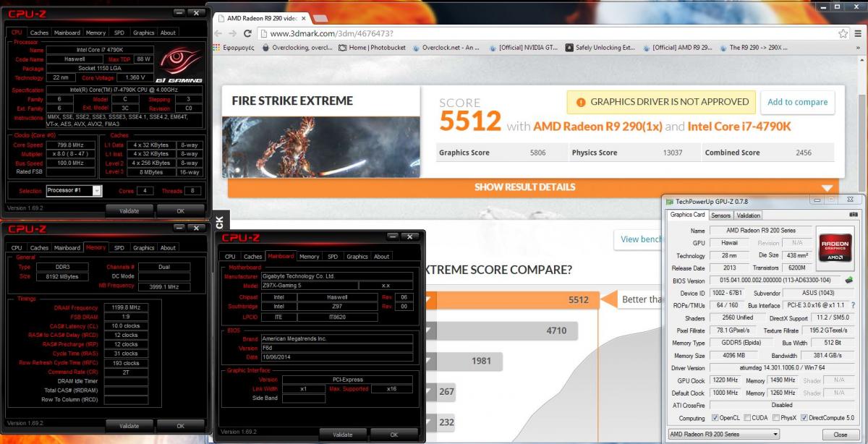The image size is (868, 444).
Task: Open CPU tab in CPU-Z Mainboard window
Action: [230, 256]
